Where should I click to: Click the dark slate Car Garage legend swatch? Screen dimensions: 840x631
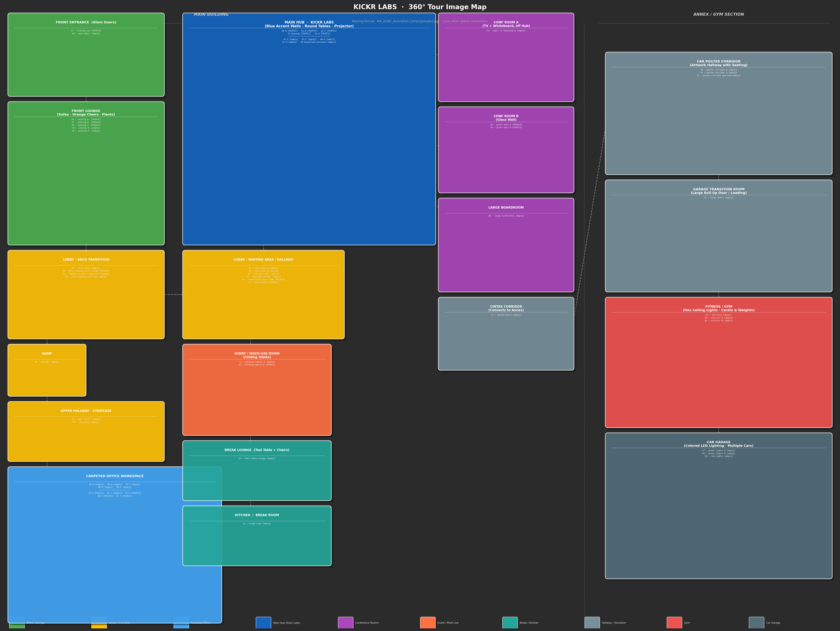click(756, 623)
